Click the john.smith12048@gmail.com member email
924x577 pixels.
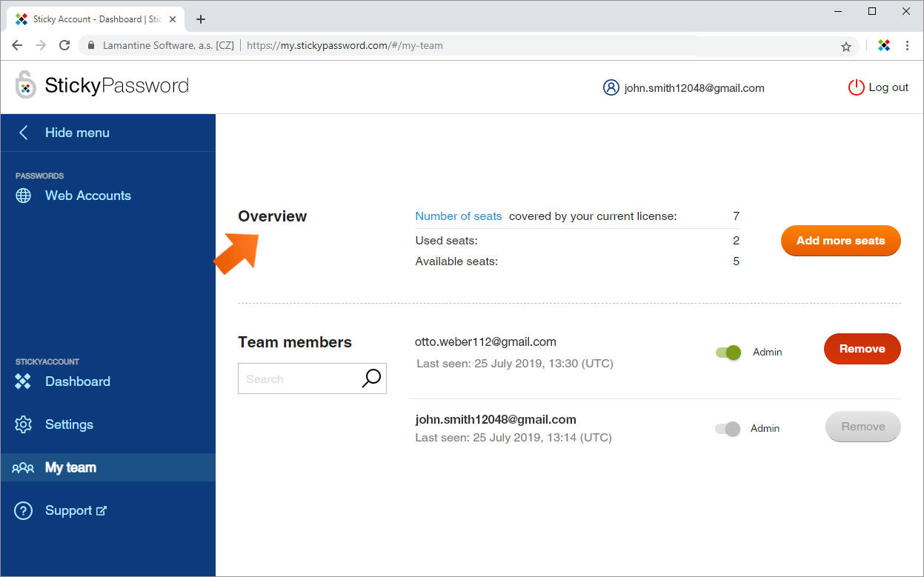496,419
